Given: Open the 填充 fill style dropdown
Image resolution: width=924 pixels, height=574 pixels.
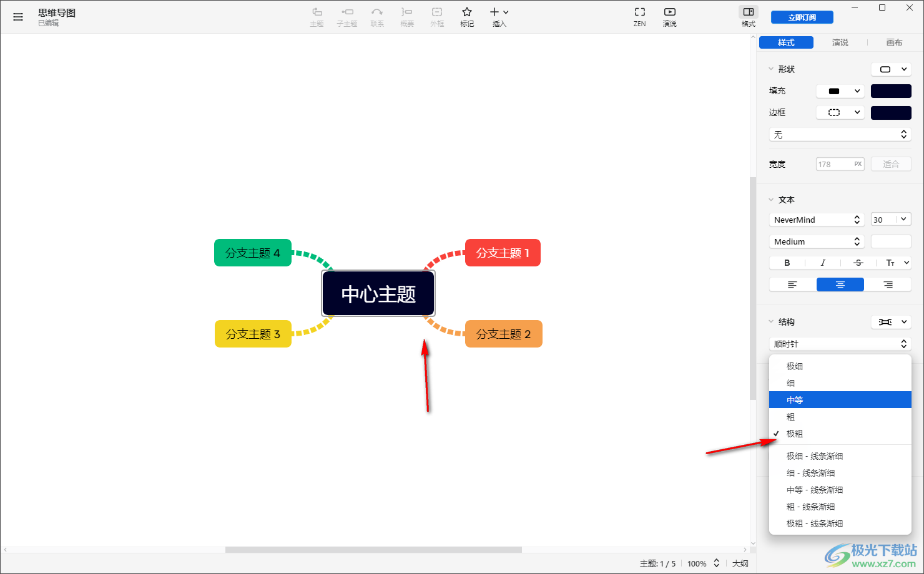Looking at the screenshot, I should (841, 91).
